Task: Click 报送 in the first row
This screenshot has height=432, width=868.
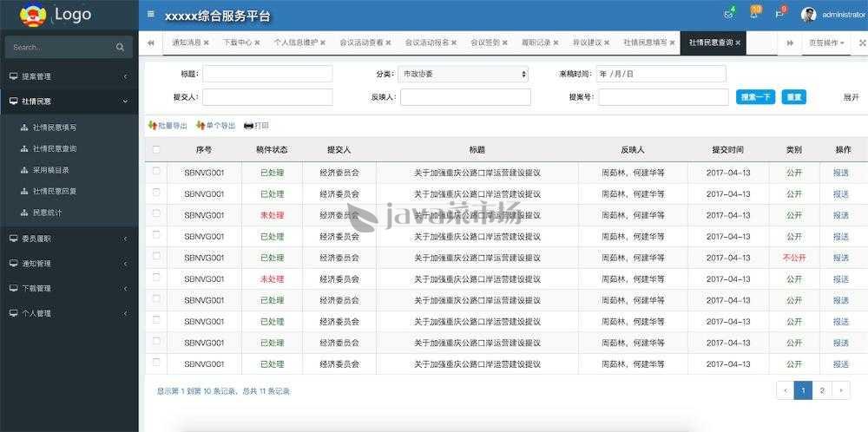Action: 841,173
